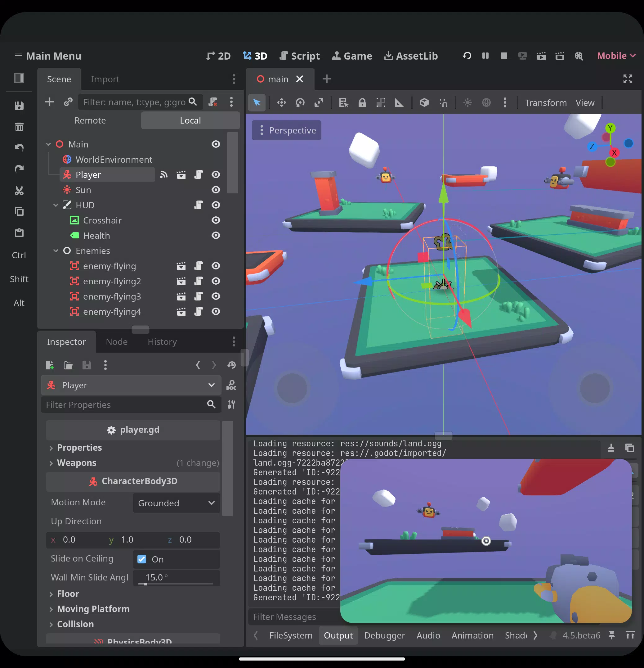Switch to the Import tab
The width and height of the screenshot is (644, 668).
(x=105, y=79)
